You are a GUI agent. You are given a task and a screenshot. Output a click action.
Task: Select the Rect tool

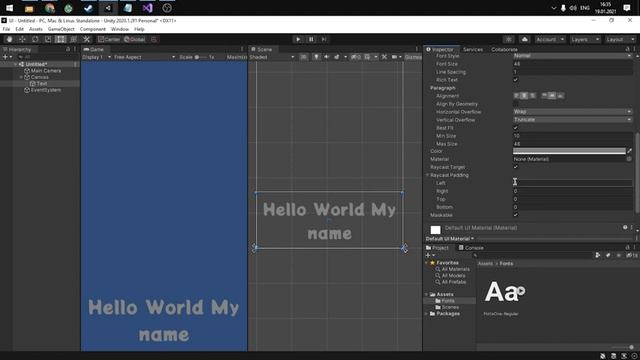60,39
